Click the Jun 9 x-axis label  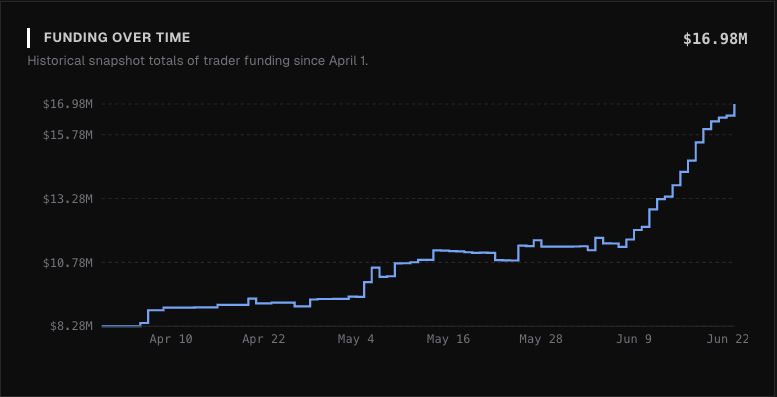point(633,339)
